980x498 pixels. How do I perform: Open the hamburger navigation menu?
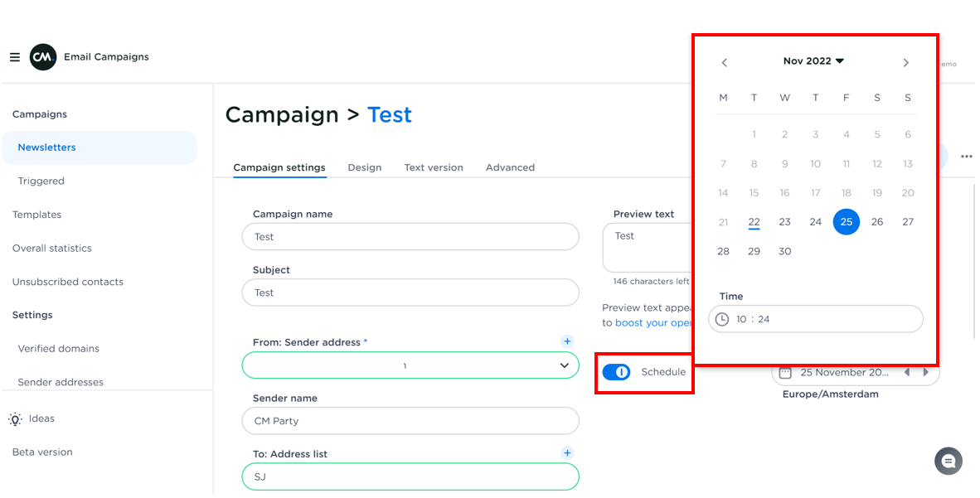click(14, 57)
